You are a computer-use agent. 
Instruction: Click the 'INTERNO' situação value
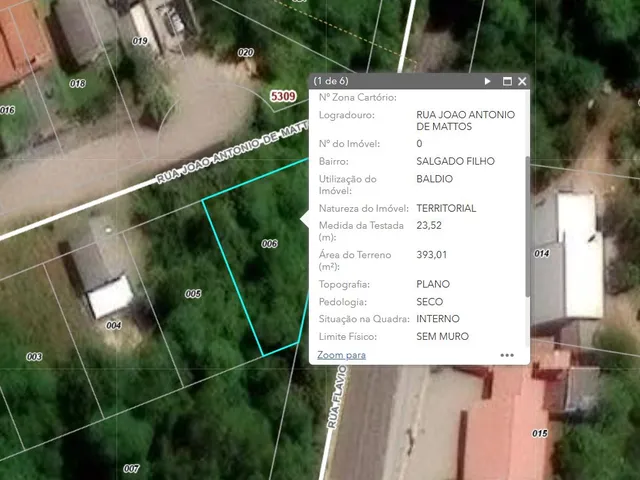tap(438, 319)
